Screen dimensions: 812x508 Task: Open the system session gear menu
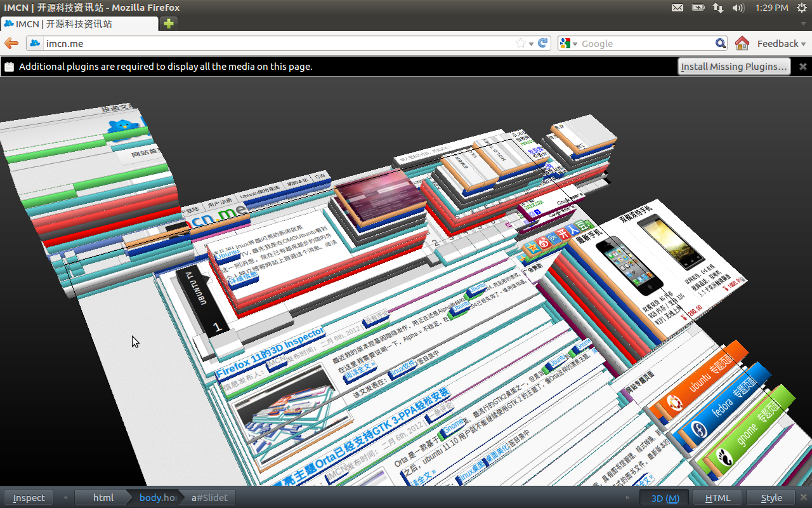[x=801, y=8]
